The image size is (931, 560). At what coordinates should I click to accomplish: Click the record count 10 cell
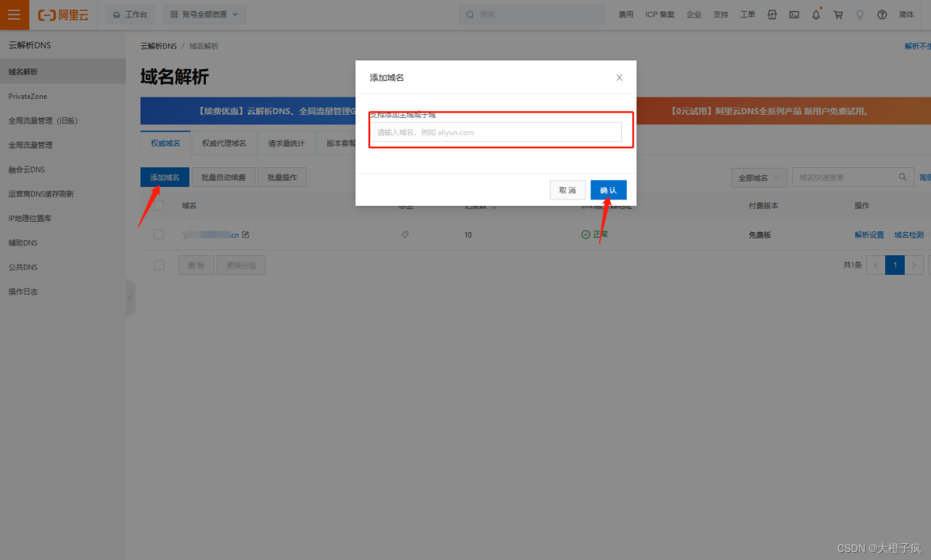(468, 235)
